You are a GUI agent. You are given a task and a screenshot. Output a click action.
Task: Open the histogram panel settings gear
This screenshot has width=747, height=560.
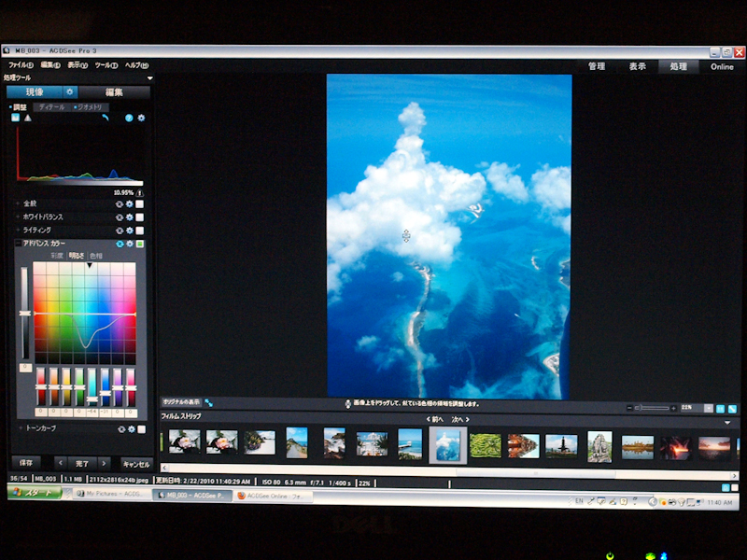pos(141,119)
